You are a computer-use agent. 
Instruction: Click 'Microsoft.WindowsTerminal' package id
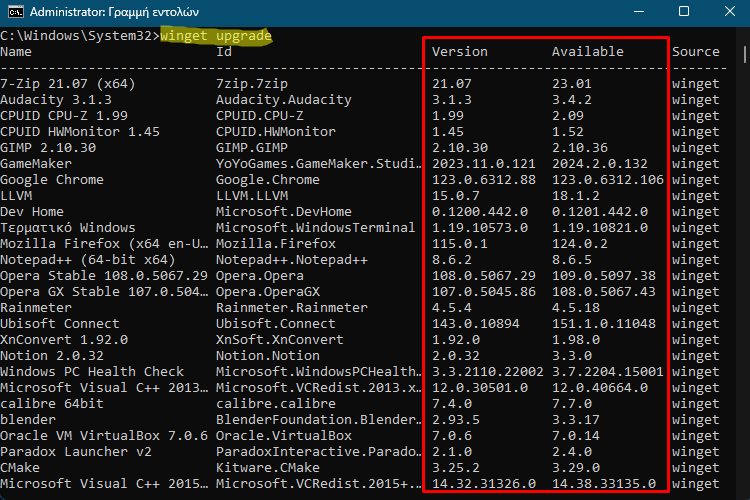pos(316,228)
